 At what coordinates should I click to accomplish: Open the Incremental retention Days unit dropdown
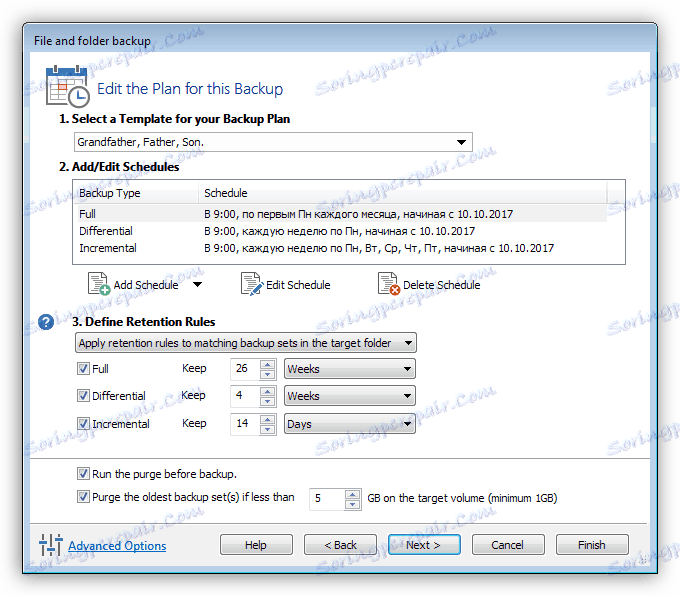(350, 424)
